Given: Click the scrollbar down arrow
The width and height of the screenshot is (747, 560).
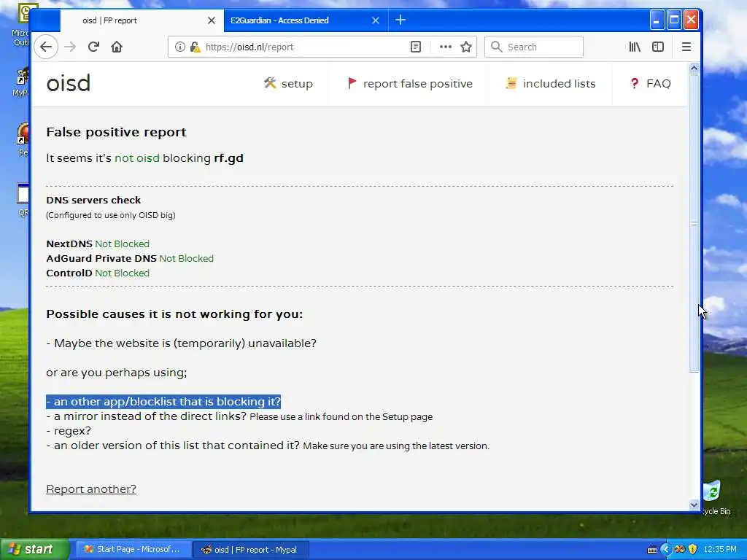Looking at the screenshot, I should point(694,505).
